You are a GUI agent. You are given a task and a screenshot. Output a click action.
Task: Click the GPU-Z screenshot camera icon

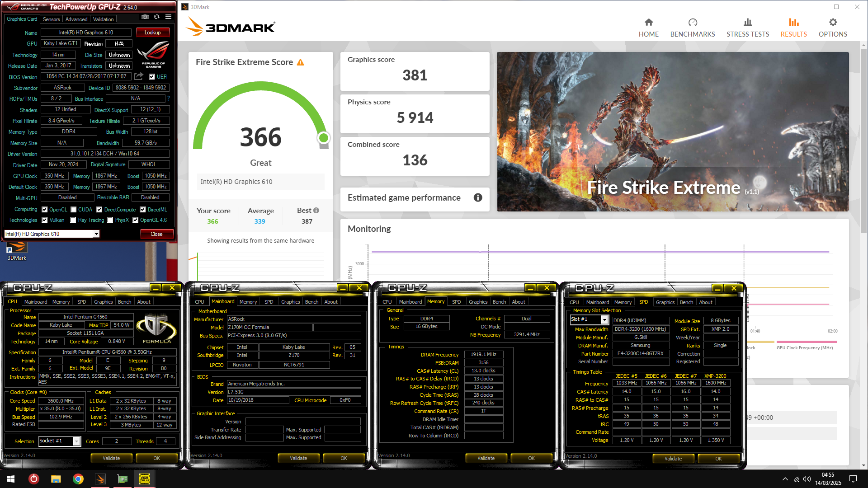(x=145, y=17)
